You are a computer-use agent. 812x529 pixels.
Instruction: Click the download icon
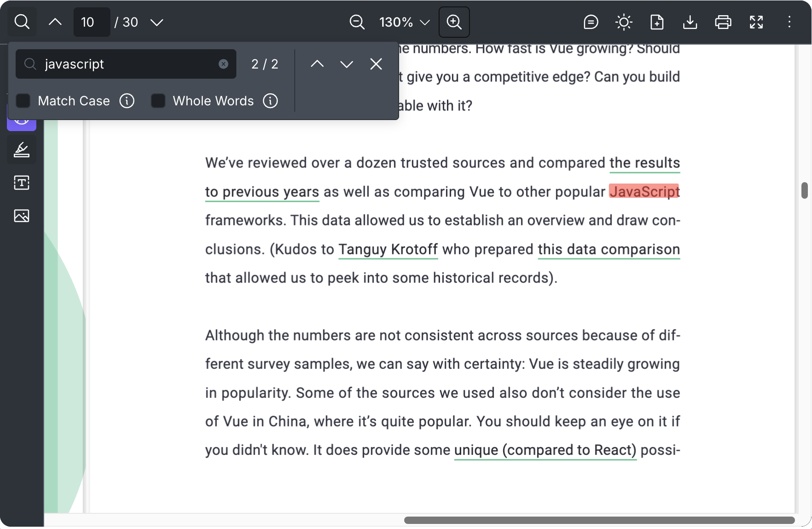click(x=690, y=22)
